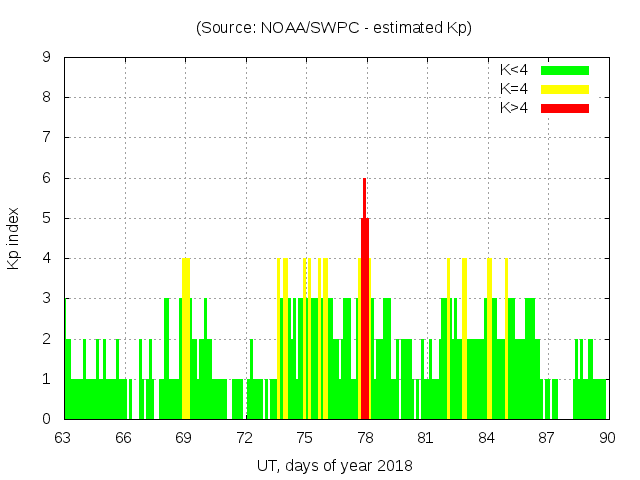Click the x-axis tick label 87
The width and height of the screenshot is (640, 480).
(x=546, y=437)
